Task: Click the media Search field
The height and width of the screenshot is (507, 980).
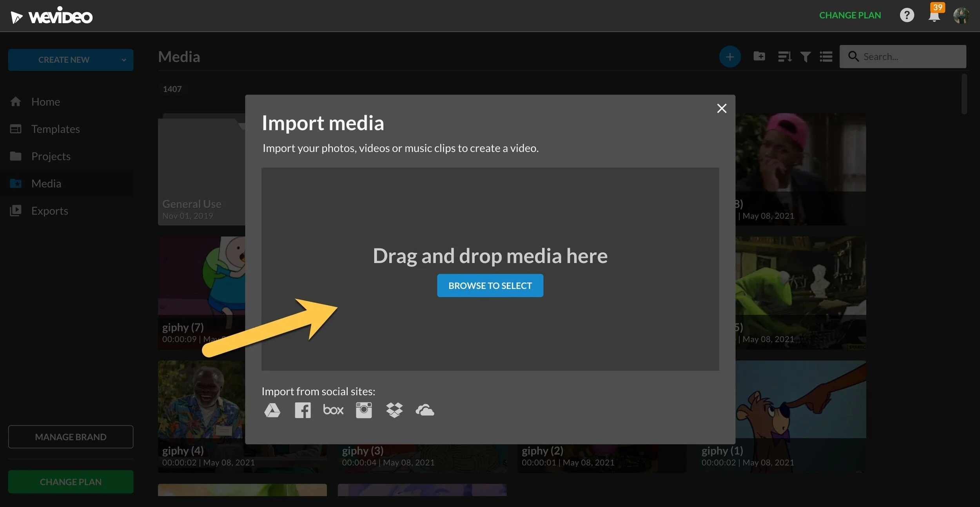Action: click(909, 57)
